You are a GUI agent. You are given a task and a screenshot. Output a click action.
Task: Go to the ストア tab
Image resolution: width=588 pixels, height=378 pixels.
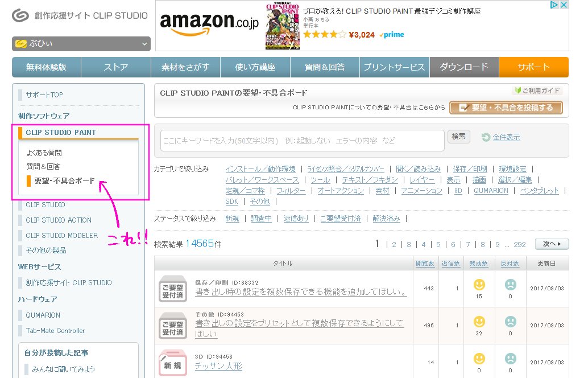pyautogui.click(x=116, y=67)
